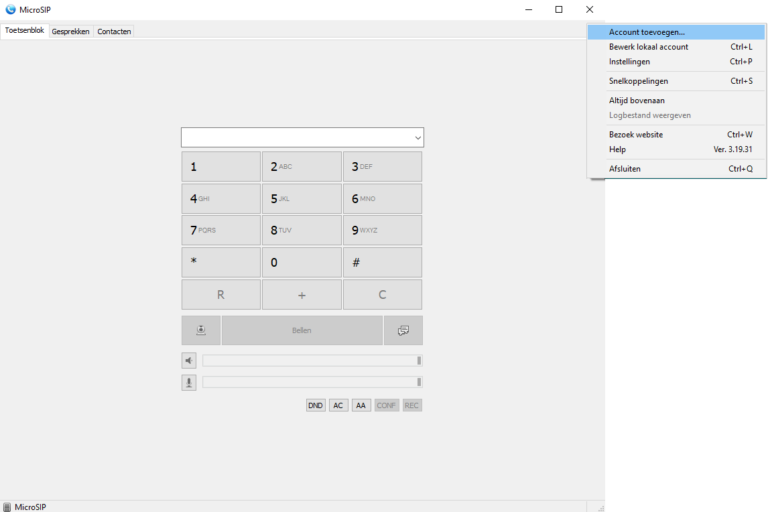Choose Bewerk lokaal account menu entry
The height and width of the screenshot is (512, 768).
[676, 47]
